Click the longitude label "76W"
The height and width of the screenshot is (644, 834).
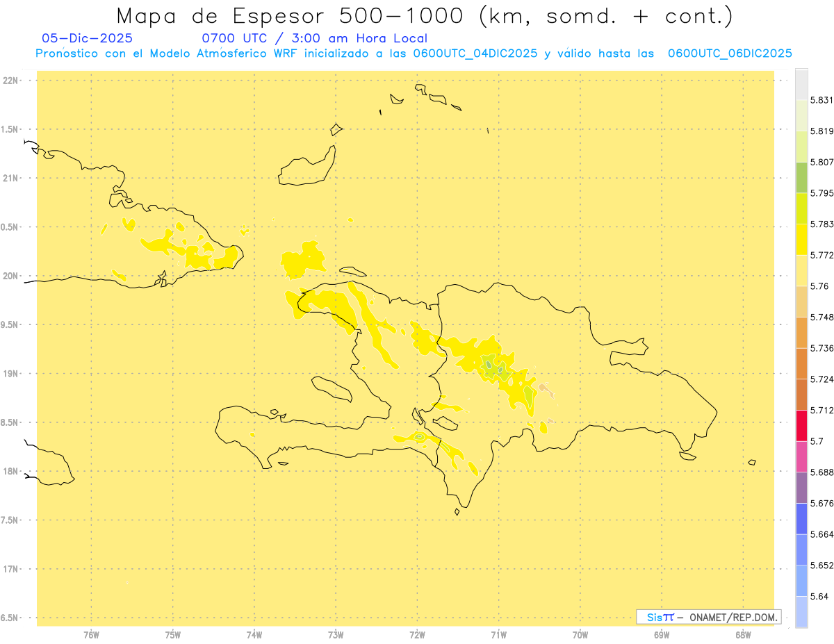(91, 635)
